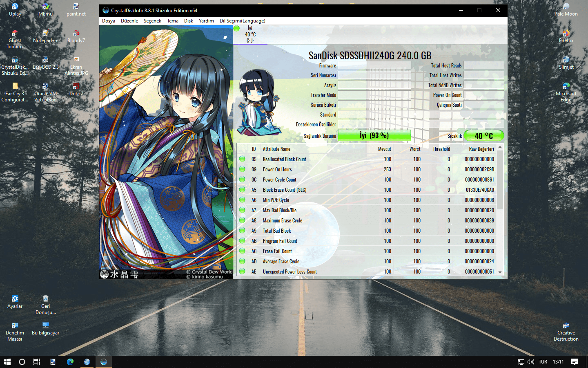The width and height of the screenshot is (588, 368).
Task: Launch the MEmu desktop icon
Action: pos(45,10)
